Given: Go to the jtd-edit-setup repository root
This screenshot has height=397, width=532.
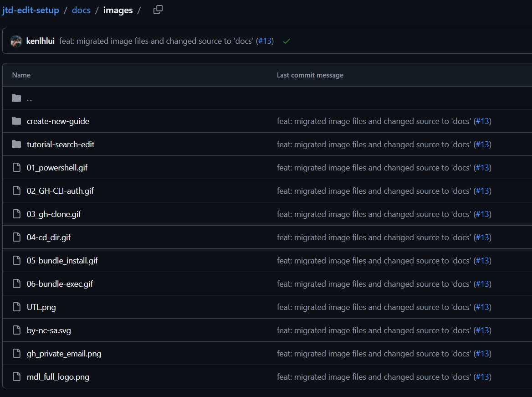Looking at the screenshot, I should coord(31,10).
